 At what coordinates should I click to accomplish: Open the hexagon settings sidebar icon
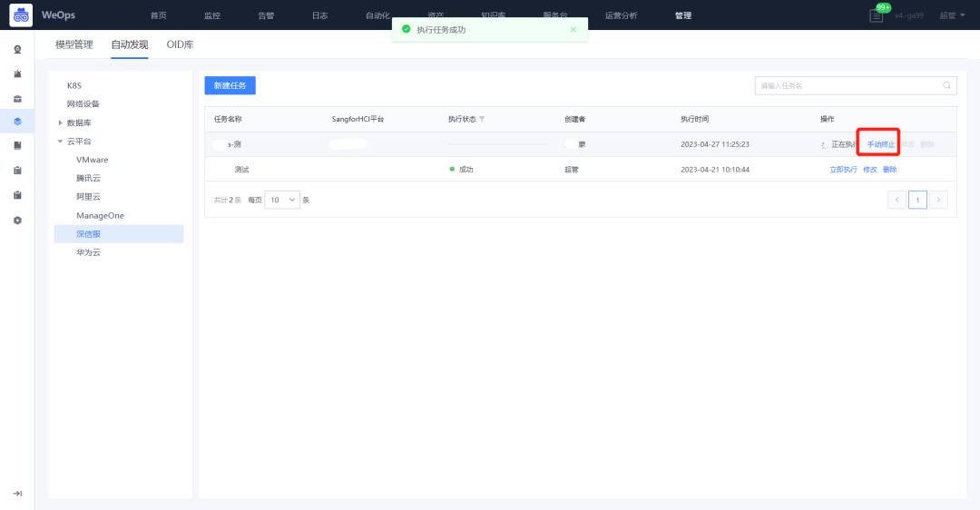(17, 220)
